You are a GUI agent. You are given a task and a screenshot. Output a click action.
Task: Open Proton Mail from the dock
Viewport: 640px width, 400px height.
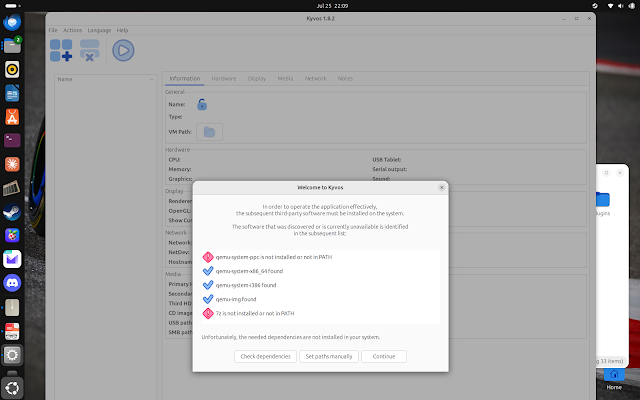click(x=12, y=259)
